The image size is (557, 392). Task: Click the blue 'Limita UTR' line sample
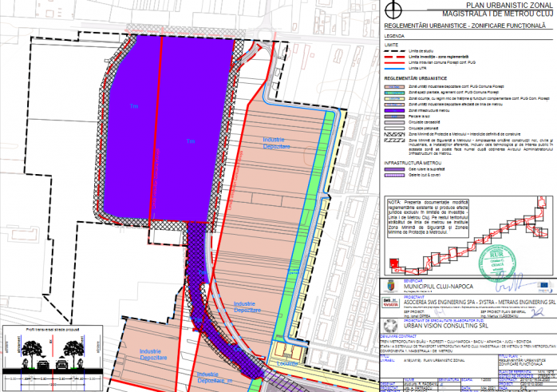coord(394,69)
